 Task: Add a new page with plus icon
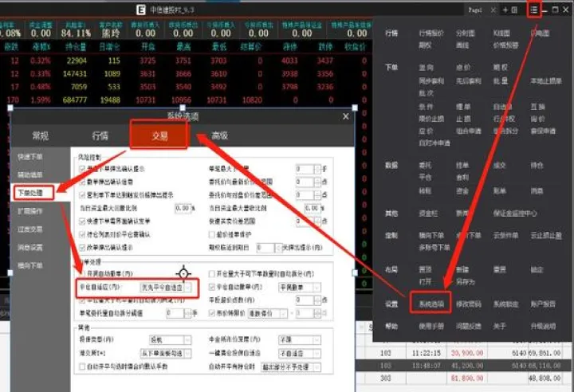click(505, 10)
